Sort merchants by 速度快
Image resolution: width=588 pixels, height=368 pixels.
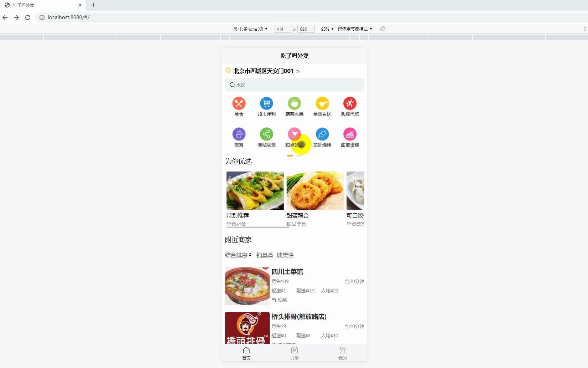coord(285,255)
